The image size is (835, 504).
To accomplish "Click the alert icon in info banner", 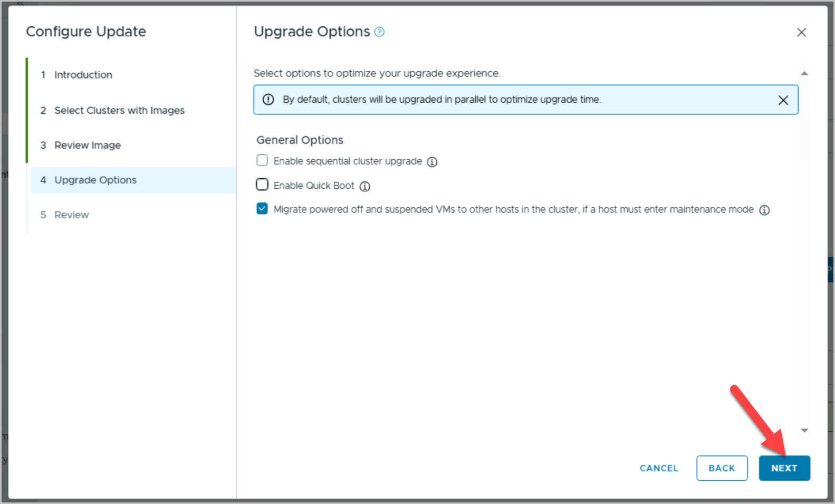I will (268, 100).
